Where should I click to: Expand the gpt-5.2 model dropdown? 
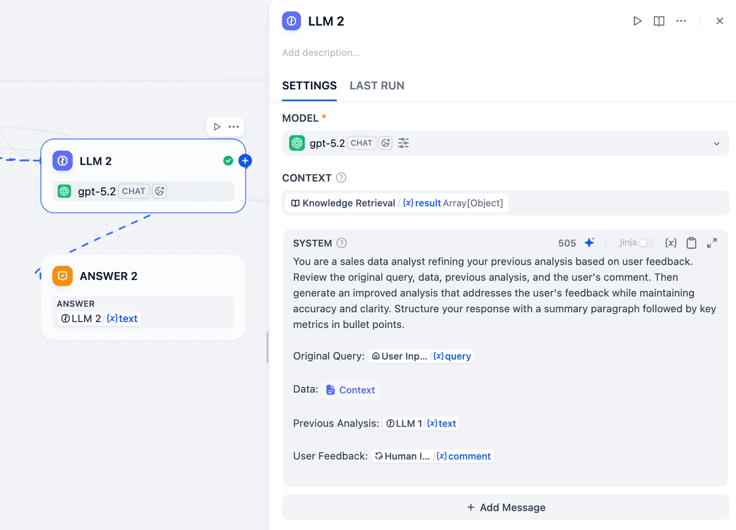coord(506,143)
